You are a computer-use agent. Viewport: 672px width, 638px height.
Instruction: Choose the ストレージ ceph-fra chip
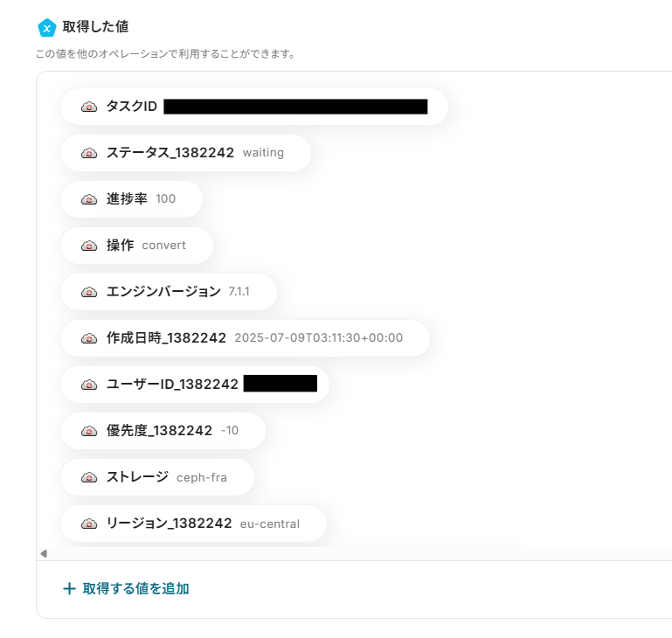click(157, 477)
